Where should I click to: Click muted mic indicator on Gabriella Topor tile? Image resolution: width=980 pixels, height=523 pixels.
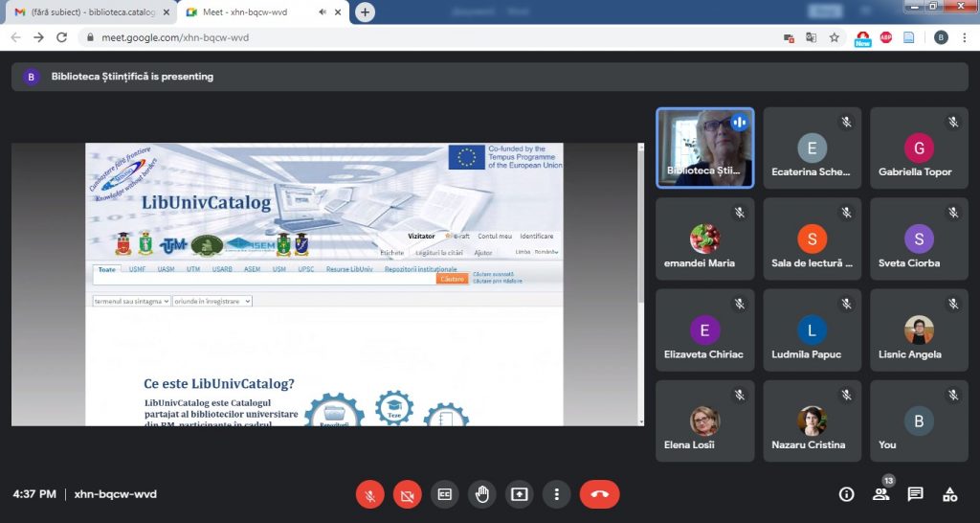click(953, 122)
